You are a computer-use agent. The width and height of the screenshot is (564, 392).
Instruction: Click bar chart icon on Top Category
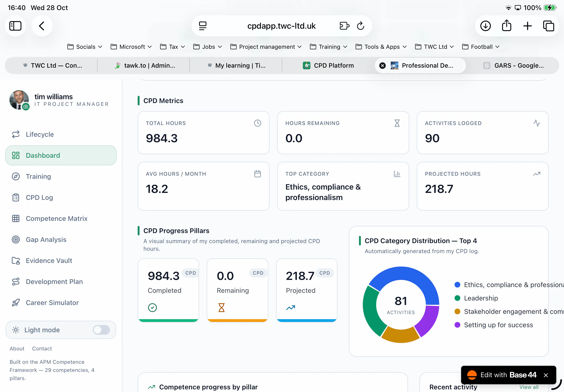coord(397,174)
